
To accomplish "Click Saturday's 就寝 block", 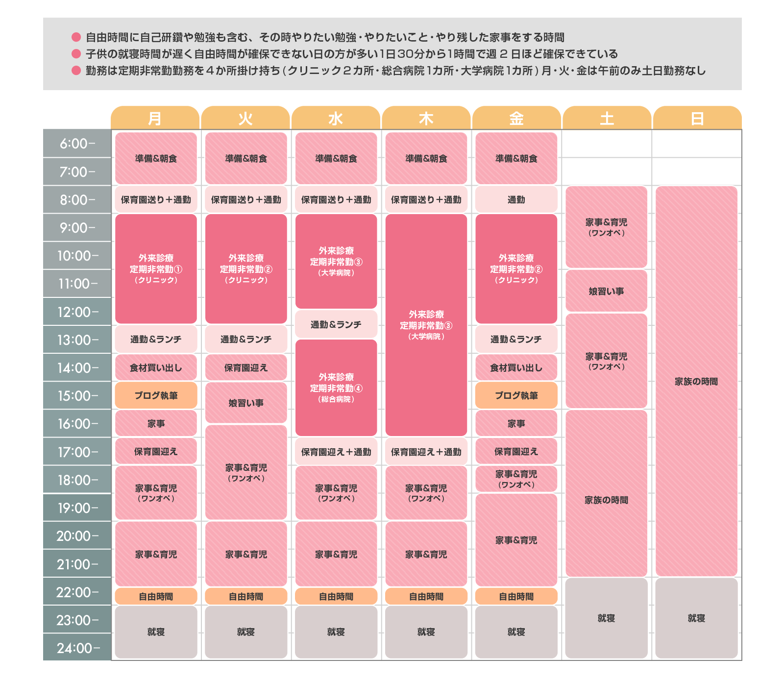I will 607,618.
